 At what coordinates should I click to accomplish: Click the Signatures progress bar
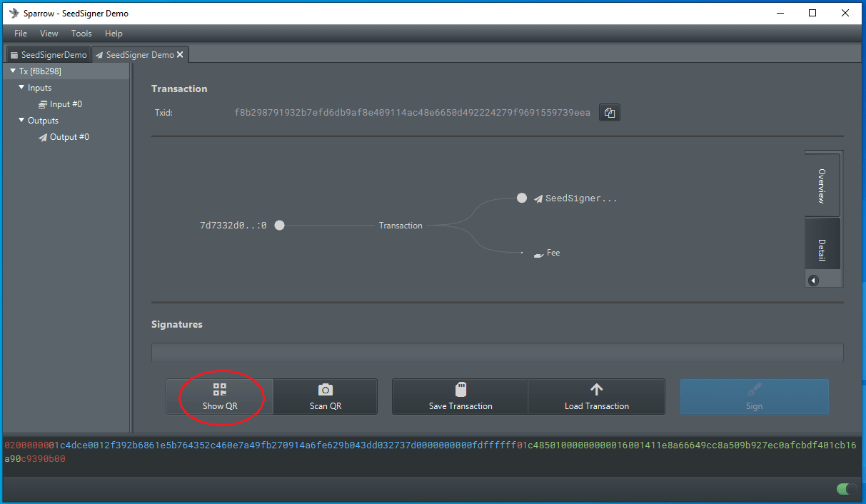497,353
